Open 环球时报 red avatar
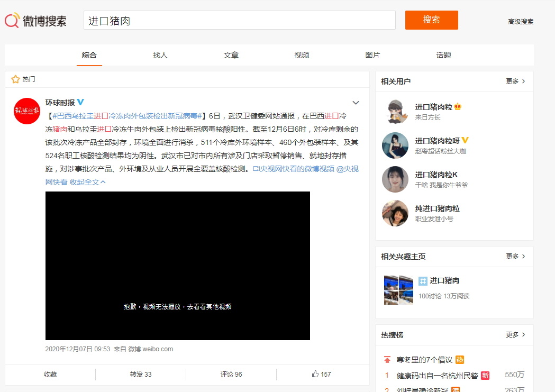The image size is (555, 392). pyautogui.click(x=27, y=111)
